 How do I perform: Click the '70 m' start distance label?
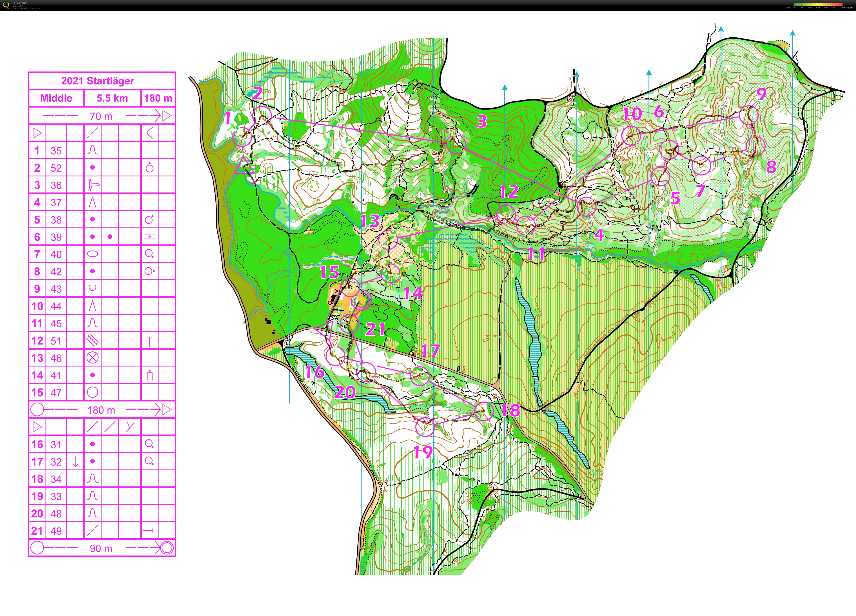pyautogui.click(x=101, y=116)
